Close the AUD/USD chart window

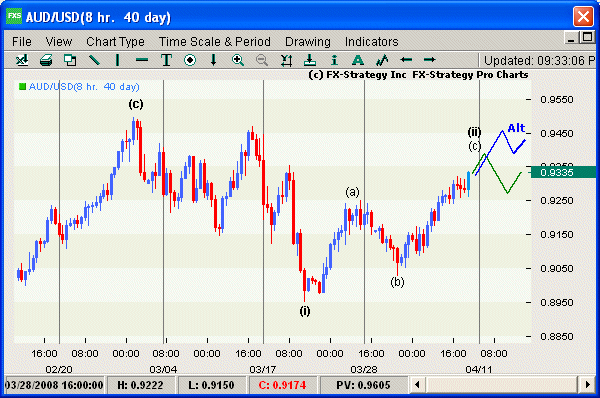[583, 16]
